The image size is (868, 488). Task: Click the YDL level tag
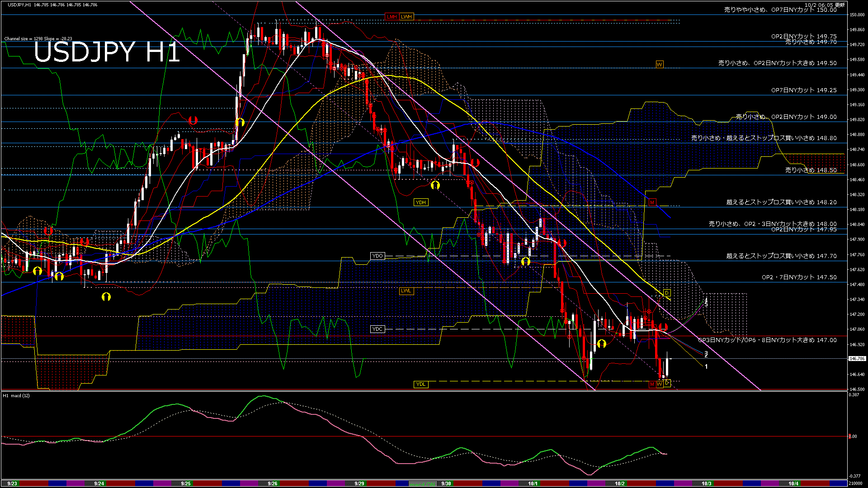[x=421, y=385]
